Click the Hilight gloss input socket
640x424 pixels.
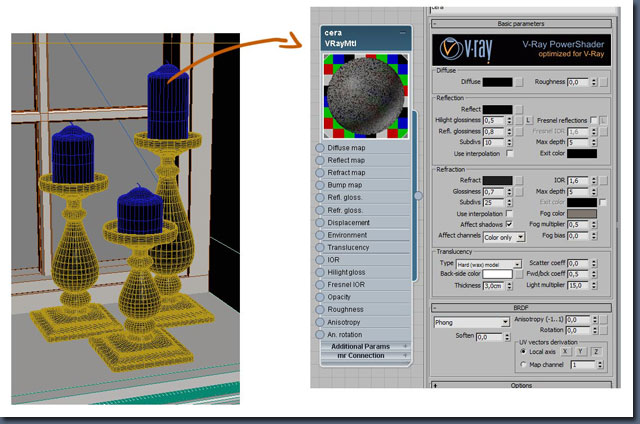(320, 272)
